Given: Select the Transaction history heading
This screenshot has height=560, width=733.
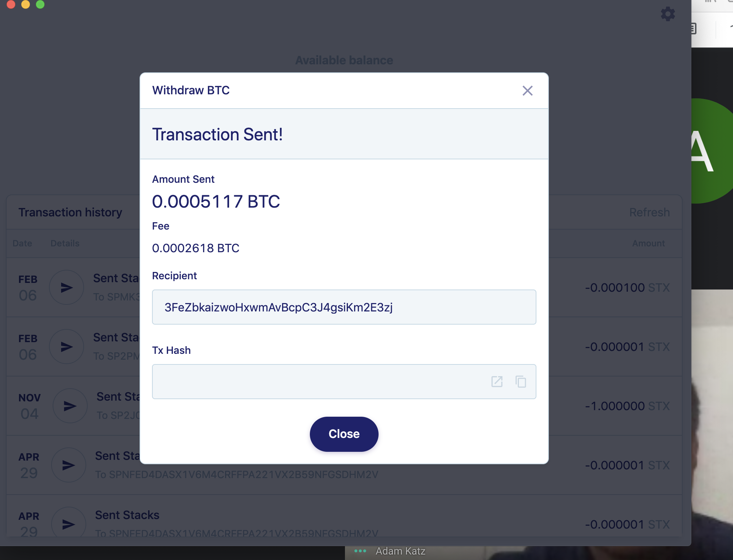Looking at the screenshot, I should coord(71,212).
